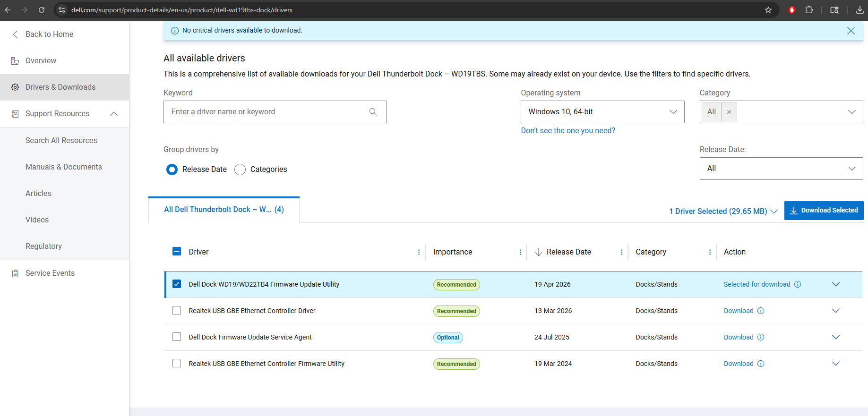Select Categories grouping radio button
Screen dimensions: 868x416
[x=240, y=170]
